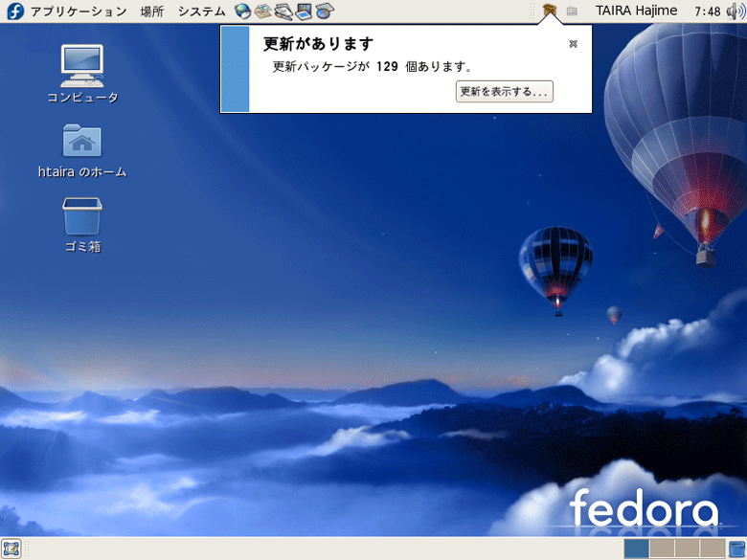Screen dimensions: 747x560
Task: Dismiss the 更新があります notification
Action: pyautogui.click(x=573, y=44)
